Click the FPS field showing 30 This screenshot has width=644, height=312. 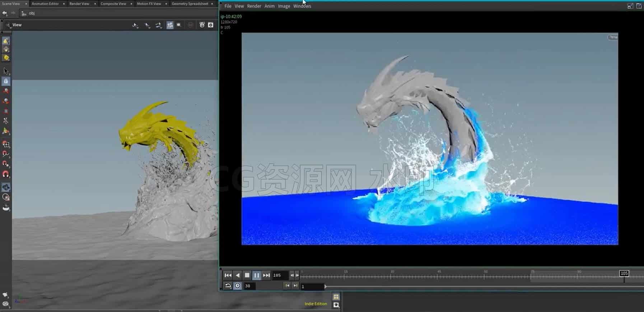point(250,286)
